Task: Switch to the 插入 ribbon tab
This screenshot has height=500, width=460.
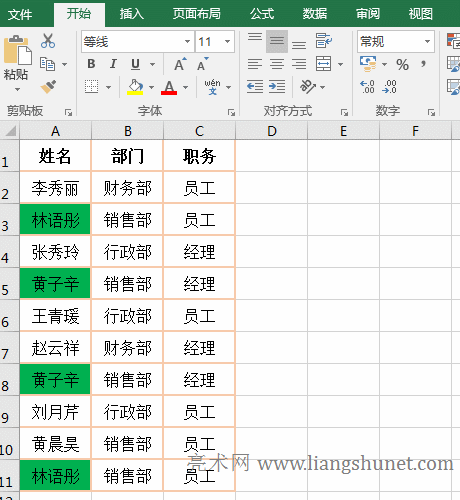Action: [x=132, y=14]
